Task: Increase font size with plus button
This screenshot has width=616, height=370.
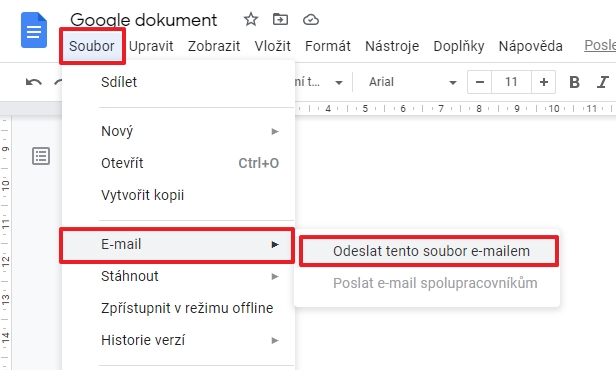Action: pyautogui.click(x=544, y=82)
